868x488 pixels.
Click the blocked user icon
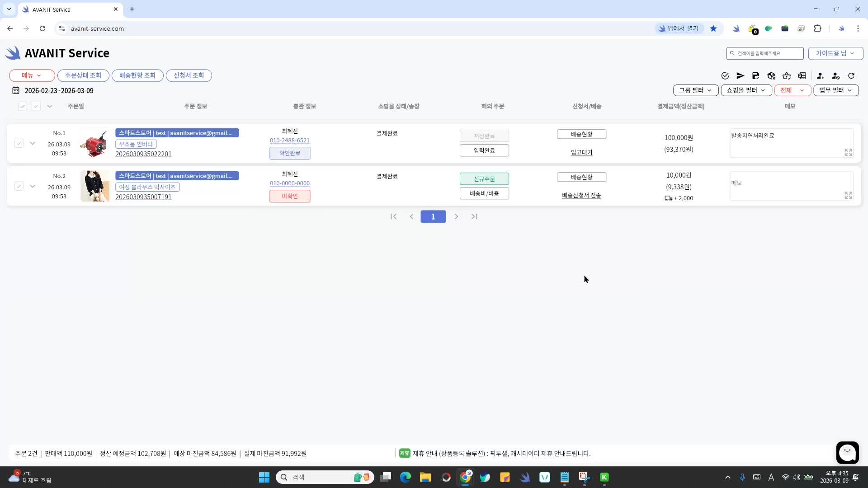pos(835,76)
